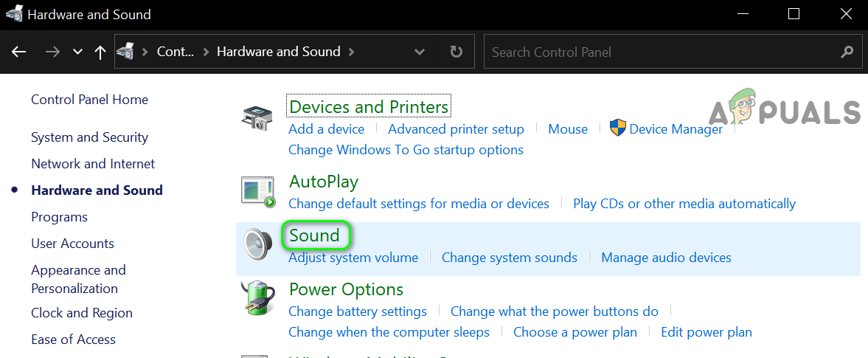Open Change battery settings link
The width and height of the screenshot is (868, 358).
(x=358, y=311)
